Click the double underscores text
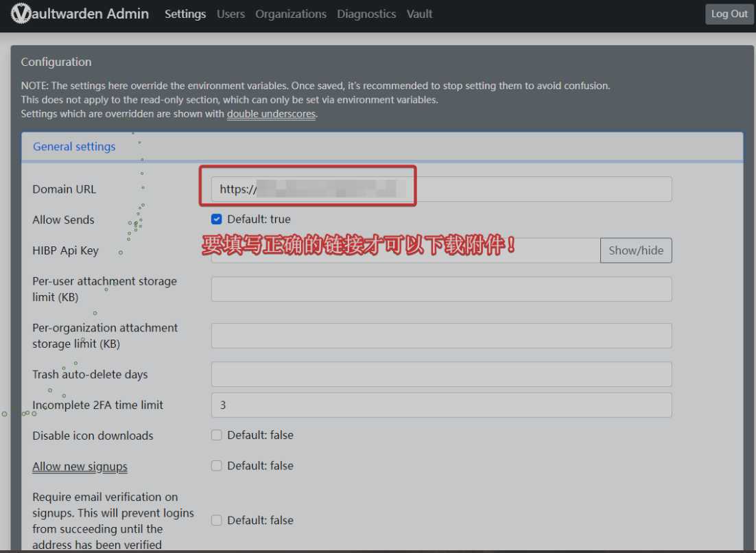Image resolution: width=756 pixels, height=553 pixels. (271, 114)
